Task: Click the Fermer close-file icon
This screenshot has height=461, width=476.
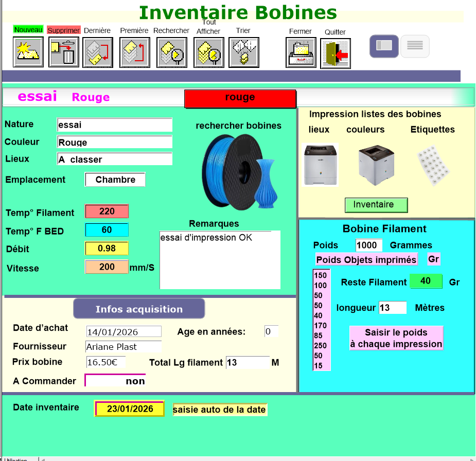Action: (301, 52)
